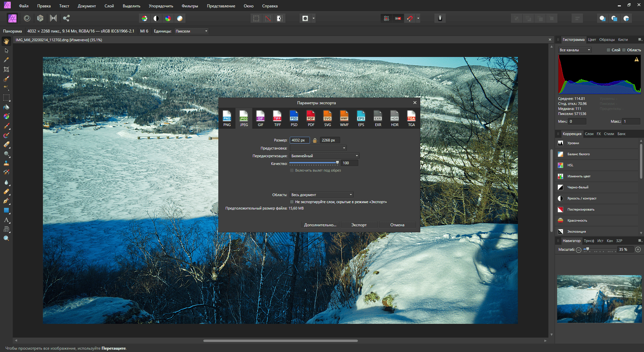644x352 pixels.
Task: Open 'Билинейный' resampling dropdown
Action: point(325,156)
